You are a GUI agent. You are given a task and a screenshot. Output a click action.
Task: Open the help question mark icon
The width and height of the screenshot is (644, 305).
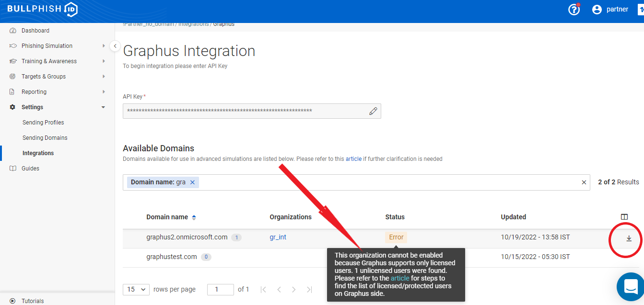click(574, 10)
